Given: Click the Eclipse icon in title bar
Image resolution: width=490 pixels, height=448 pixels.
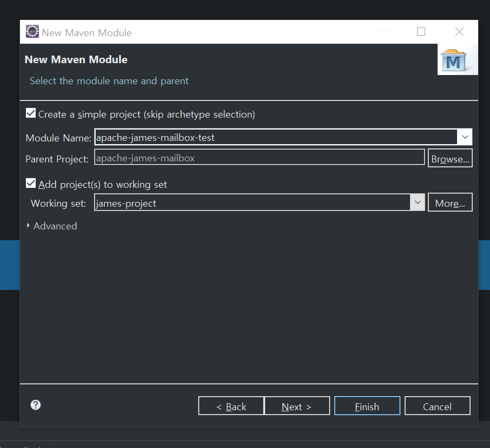Looking at the screenshot, I should pyautogui.click(x=32, y=31).
